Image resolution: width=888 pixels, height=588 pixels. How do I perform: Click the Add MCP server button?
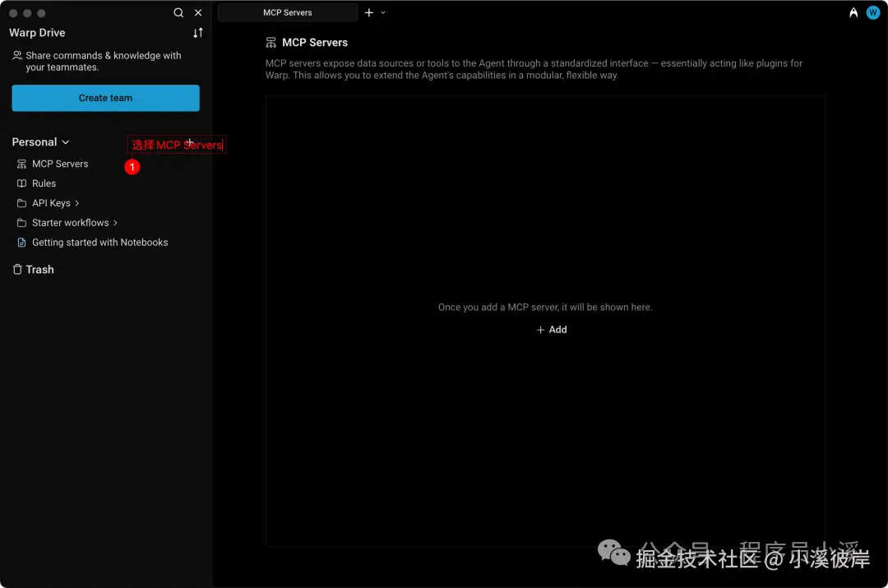(x=552, y=330)
